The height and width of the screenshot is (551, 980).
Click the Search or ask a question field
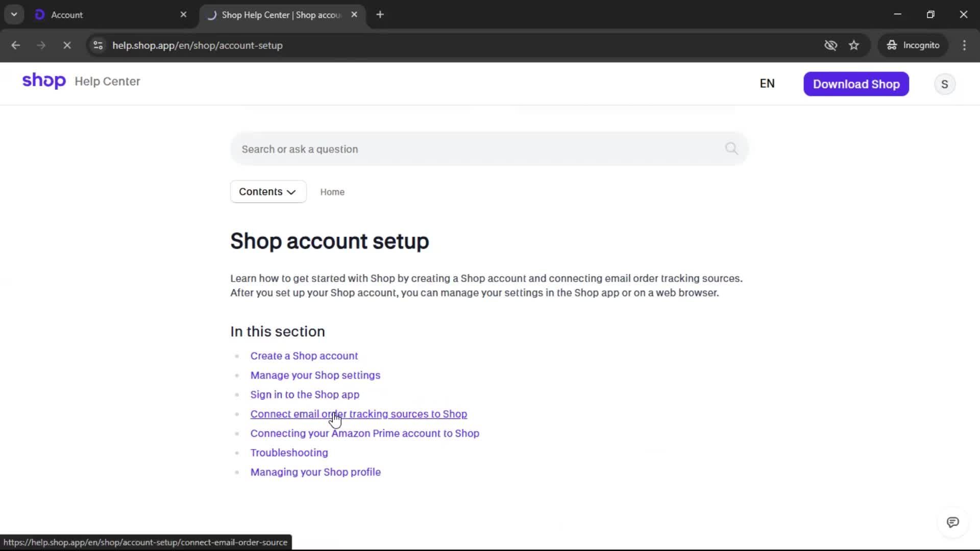point(475,149)
